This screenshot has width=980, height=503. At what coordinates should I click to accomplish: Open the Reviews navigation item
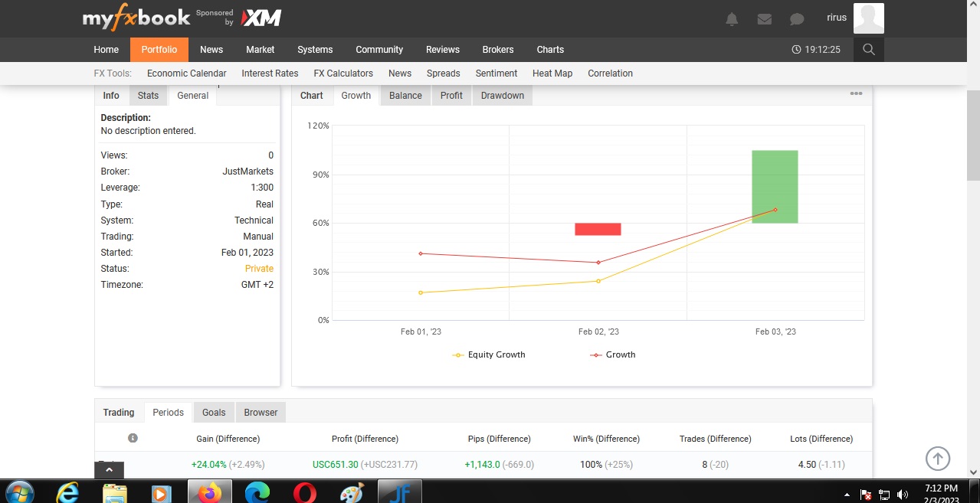[x=443, y=50]
